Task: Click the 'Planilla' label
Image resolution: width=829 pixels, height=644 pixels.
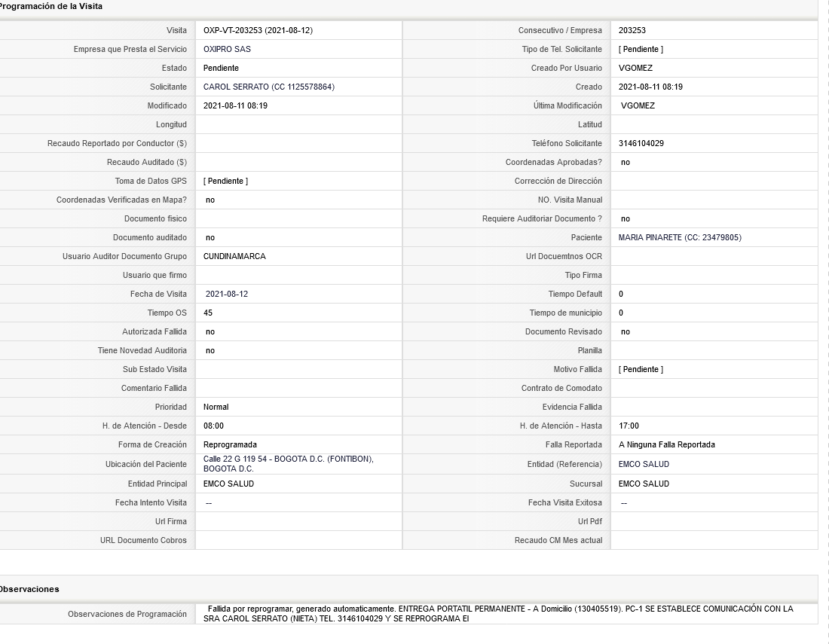Action: click(589, 351)
